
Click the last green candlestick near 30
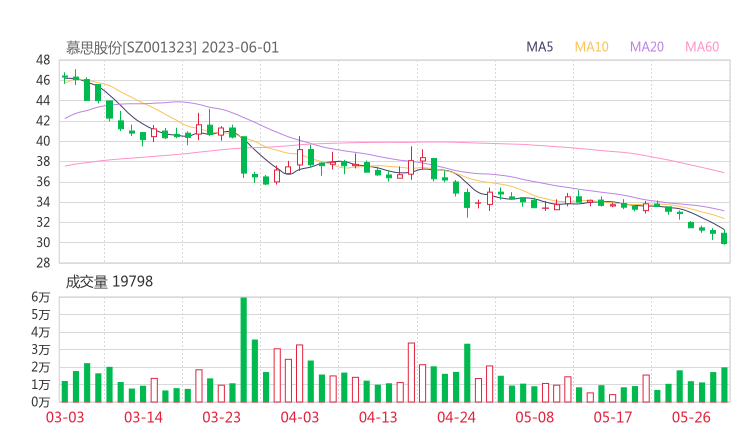click(724, 238)
